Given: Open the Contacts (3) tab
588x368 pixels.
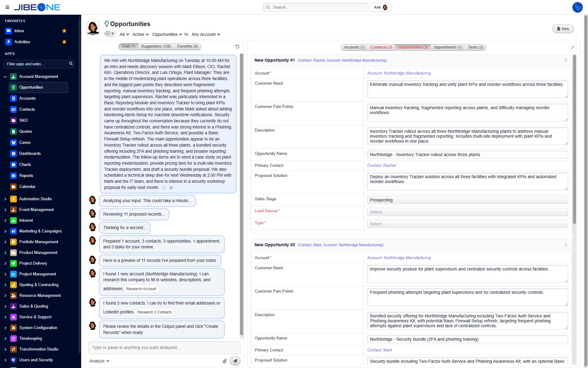Looking at the screenshot, I should pos(381,47).
